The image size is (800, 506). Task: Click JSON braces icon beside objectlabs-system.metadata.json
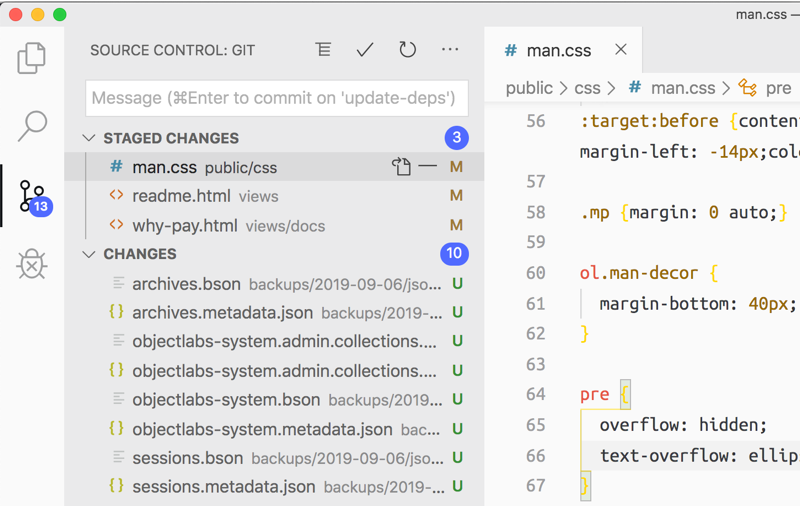pyautogui.click(x=116, y=427)
